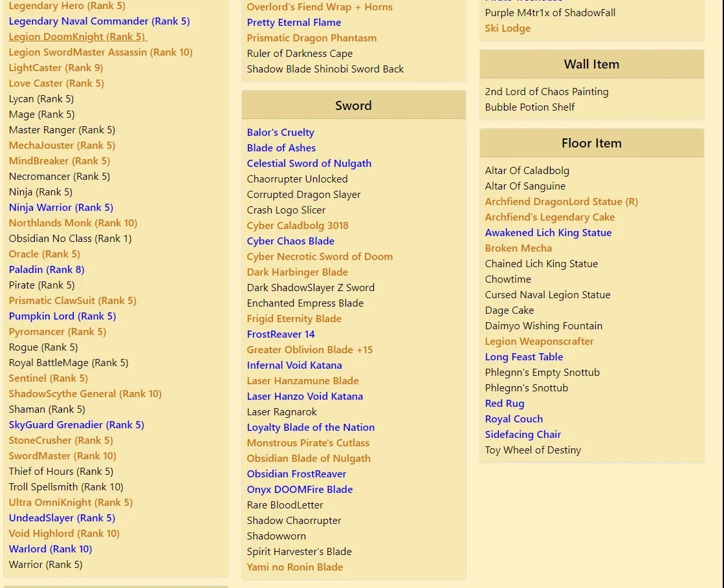Screen dimensions: 724x588
Task: Click Troll Spellsmith (Rank 10) text
Action: tap(66, 487)
